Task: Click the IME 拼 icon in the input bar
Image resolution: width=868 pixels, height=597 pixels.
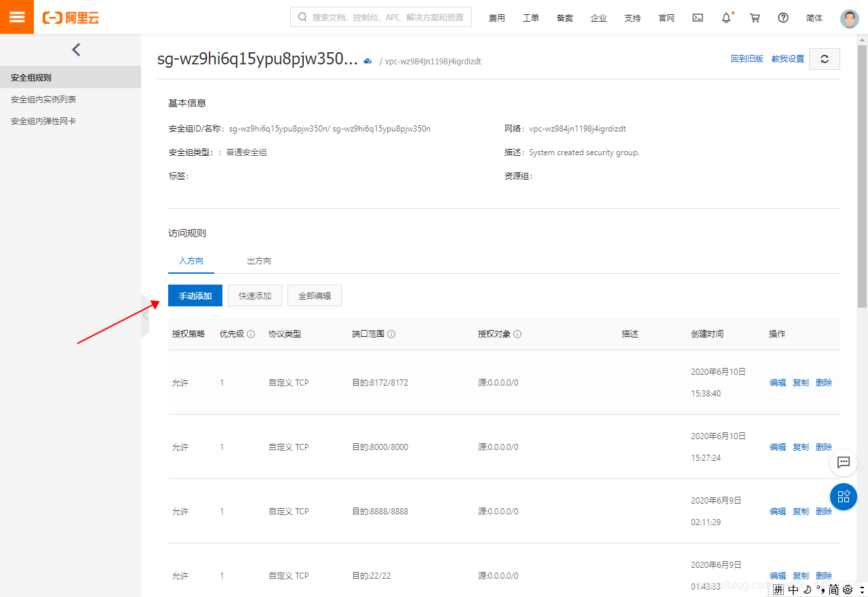Action: [x=778, y=590]
